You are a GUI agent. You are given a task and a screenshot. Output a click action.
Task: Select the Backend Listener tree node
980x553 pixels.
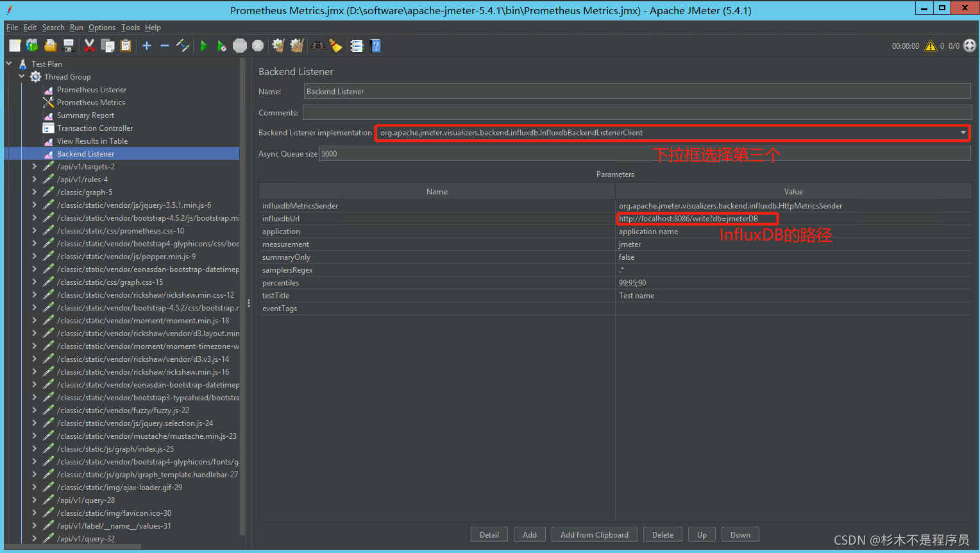pyautogui.click(x=85, y=154)
